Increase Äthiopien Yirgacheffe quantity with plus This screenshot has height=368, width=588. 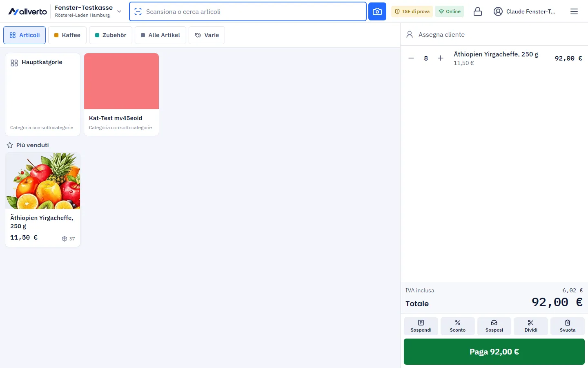(x=441, y=58)
